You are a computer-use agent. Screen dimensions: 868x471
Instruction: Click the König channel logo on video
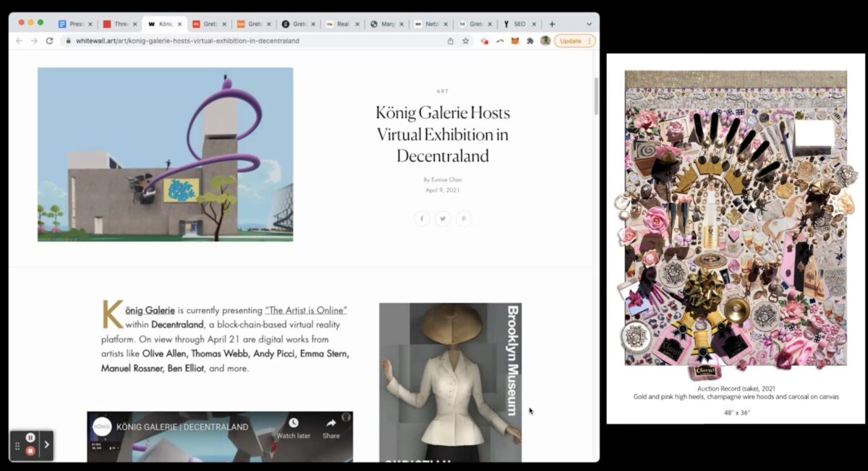coord(102,427)
